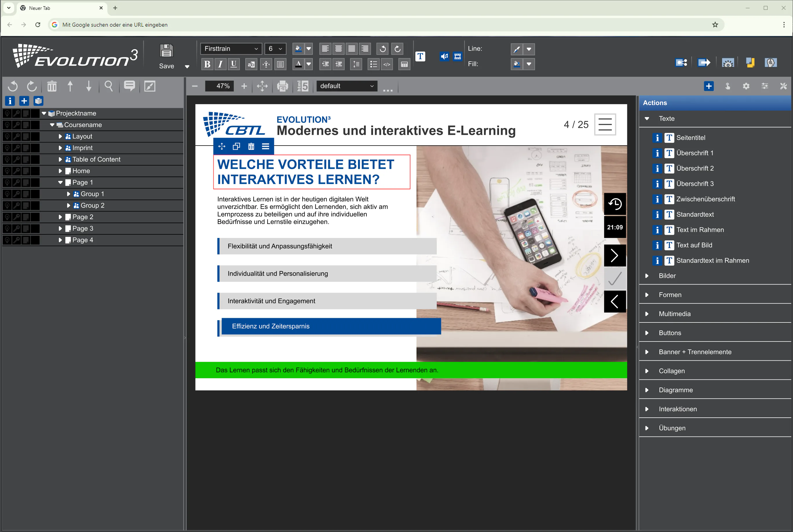Click the Save floppy disk icon

166,51
